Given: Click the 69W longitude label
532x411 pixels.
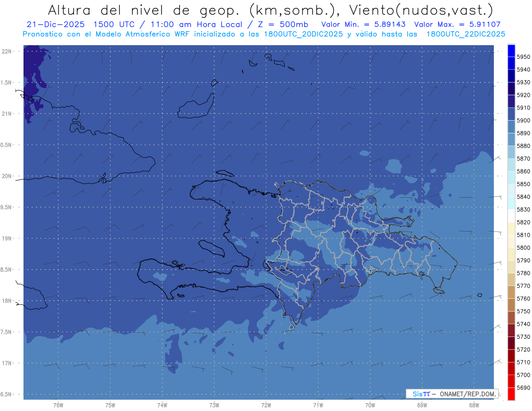Looking at the screenshot, I should (x=422, y=405).
